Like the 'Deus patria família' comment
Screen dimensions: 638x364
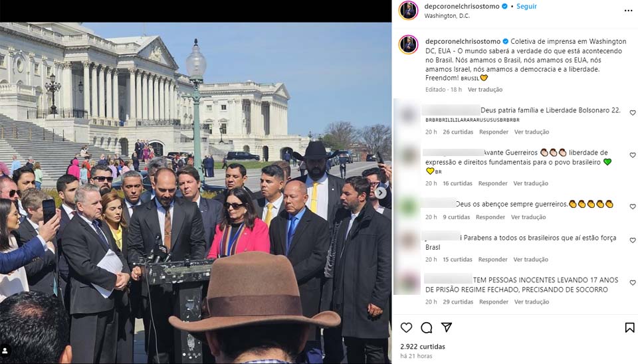click(x=632, y=113)
